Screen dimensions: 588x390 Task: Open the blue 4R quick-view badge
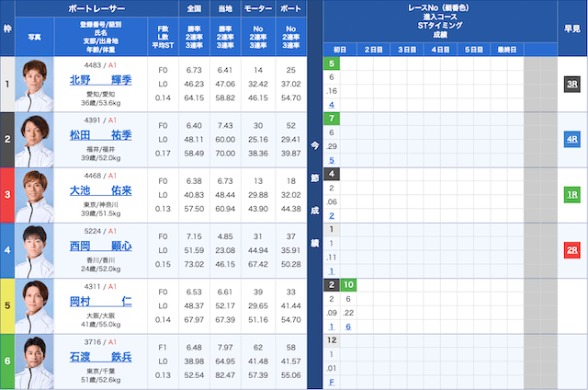tap(571, 140)
